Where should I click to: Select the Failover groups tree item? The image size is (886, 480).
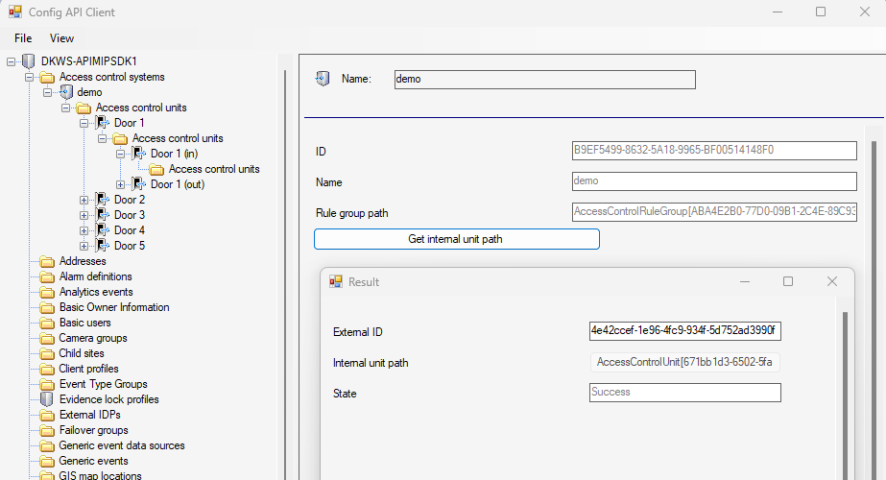(x=93, y=430)
